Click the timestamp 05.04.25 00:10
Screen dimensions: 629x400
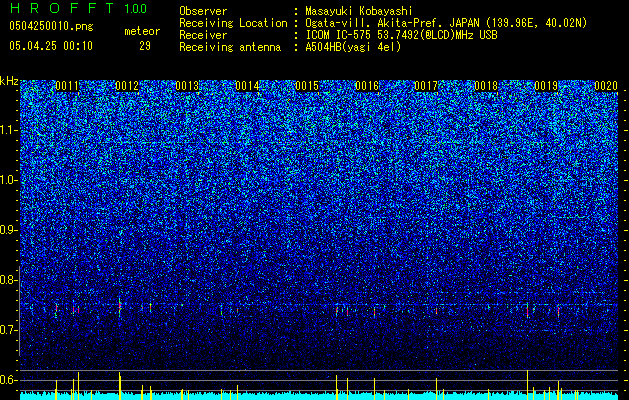point(51,46)
